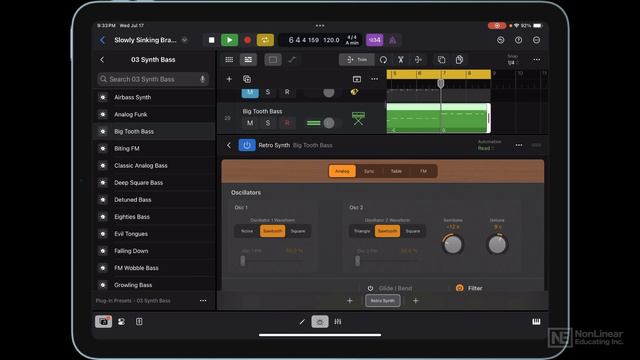Open the Snap 1/4 dropdown
This screenshot has width=640, height=360.
[x=512, y=60]
